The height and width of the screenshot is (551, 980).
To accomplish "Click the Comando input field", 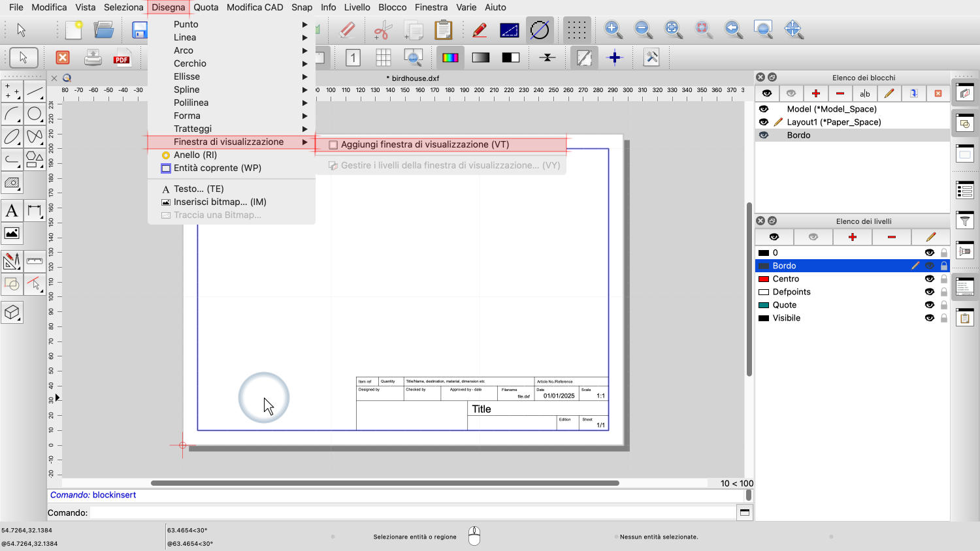I will click(x=412, y=512).
